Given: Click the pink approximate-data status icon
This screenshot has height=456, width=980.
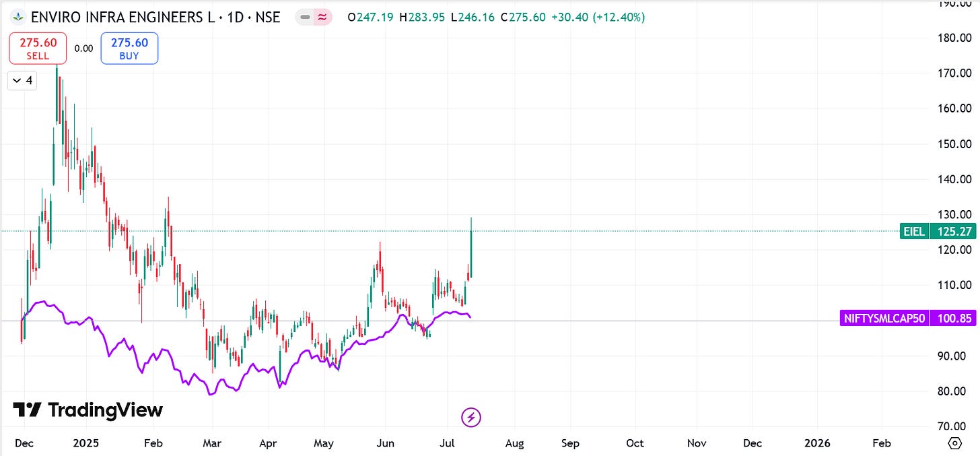Looking at the screenshot, I should (322, 18).
